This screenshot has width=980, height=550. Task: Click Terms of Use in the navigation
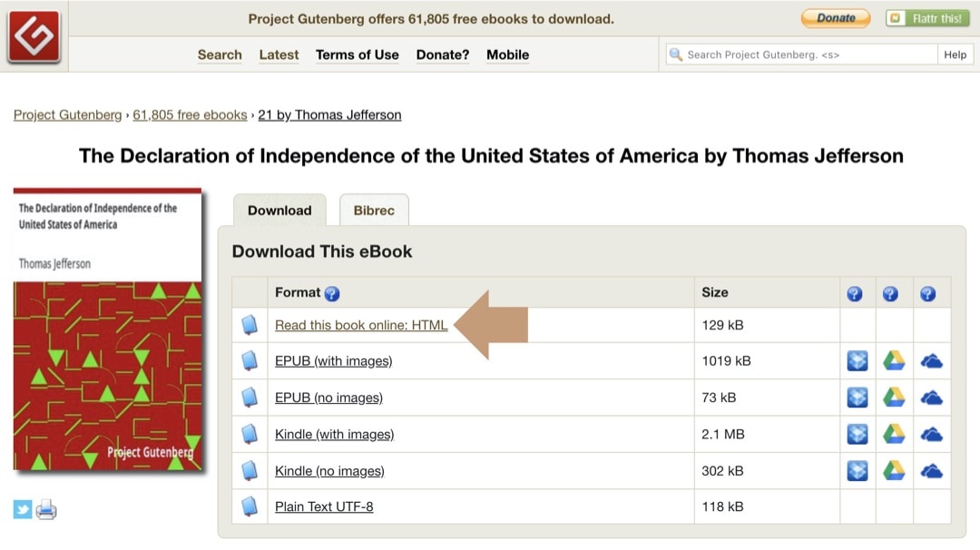(357, 54)
